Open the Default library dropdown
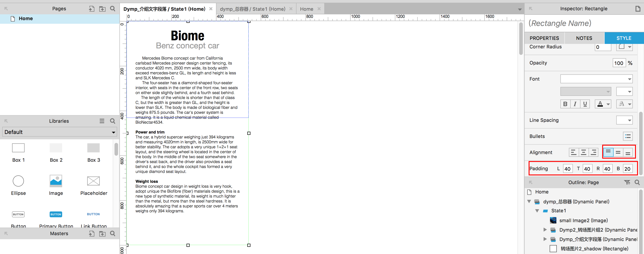 click(59, 132)
